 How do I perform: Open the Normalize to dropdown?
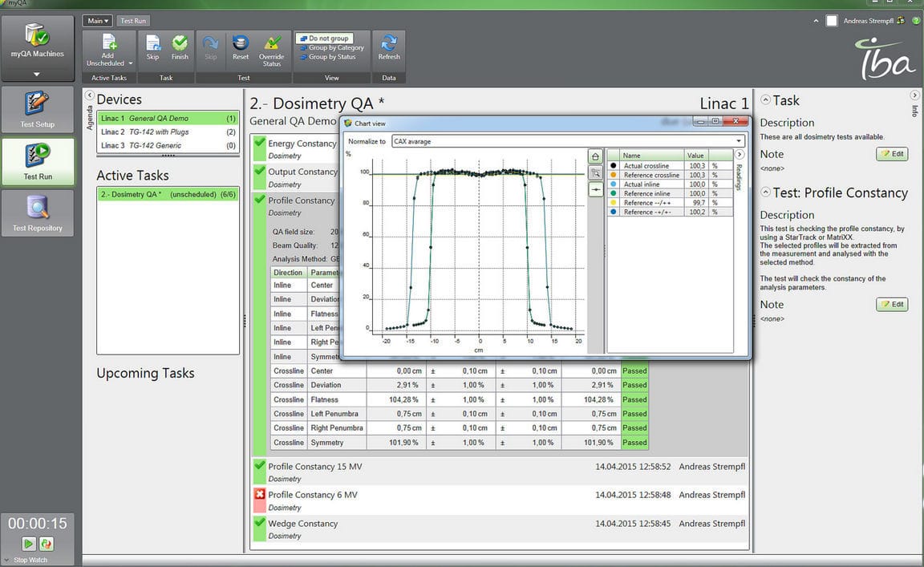(738, 140)
